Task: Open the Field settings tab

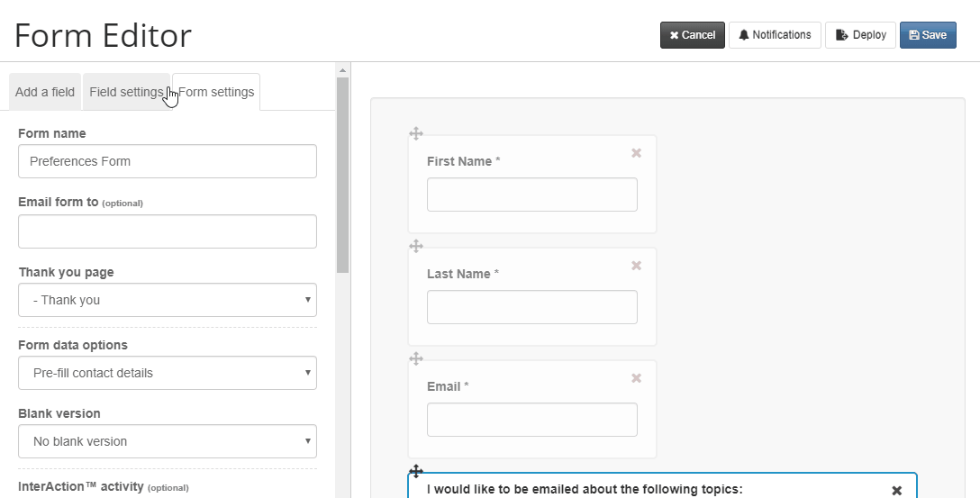Action: (126, 92)
